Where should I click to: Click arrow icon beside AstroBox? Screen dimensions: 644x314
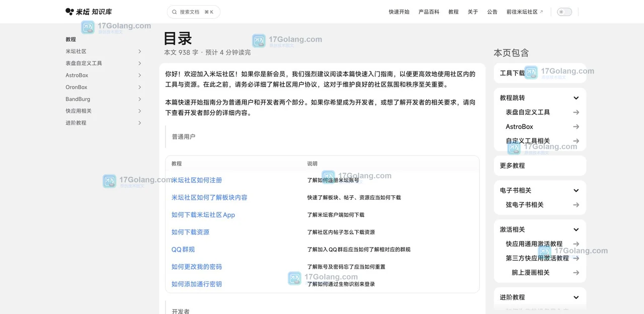[x=576, y=127]
